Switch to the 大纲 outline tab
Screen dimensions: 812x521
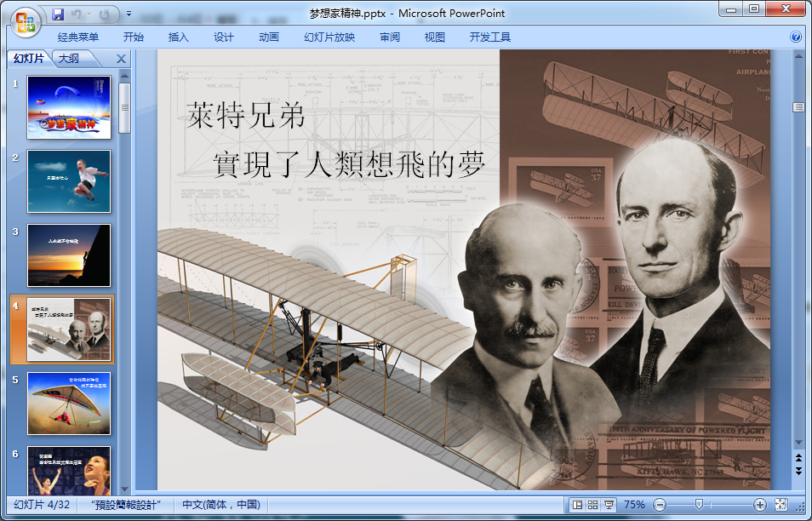point(69,59)
